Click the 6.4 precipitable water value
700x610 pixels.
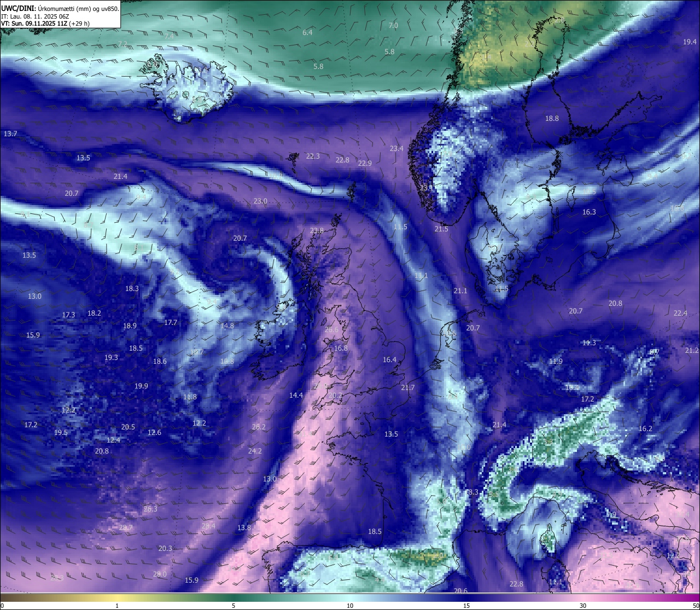click(307, 33)
